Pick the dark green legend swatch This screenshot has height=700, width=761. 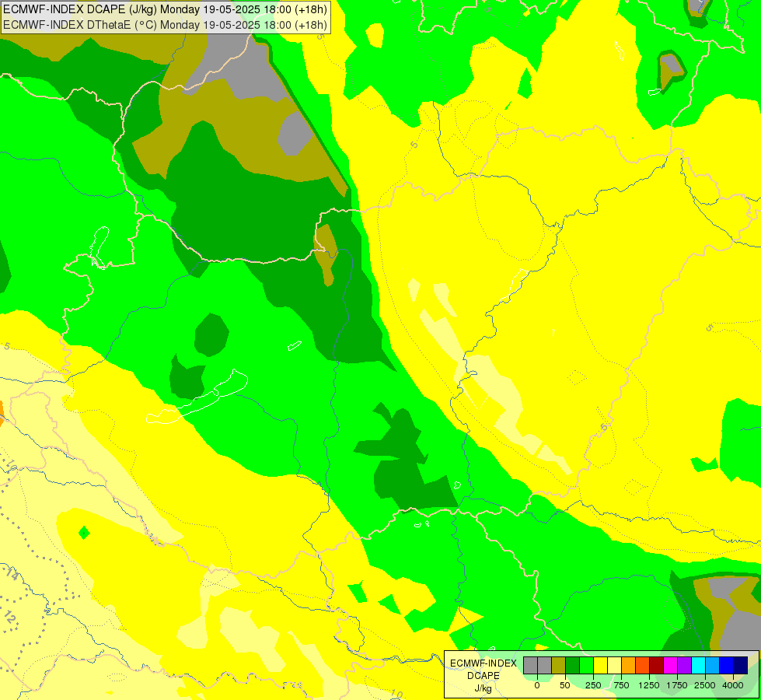point(573,665)
